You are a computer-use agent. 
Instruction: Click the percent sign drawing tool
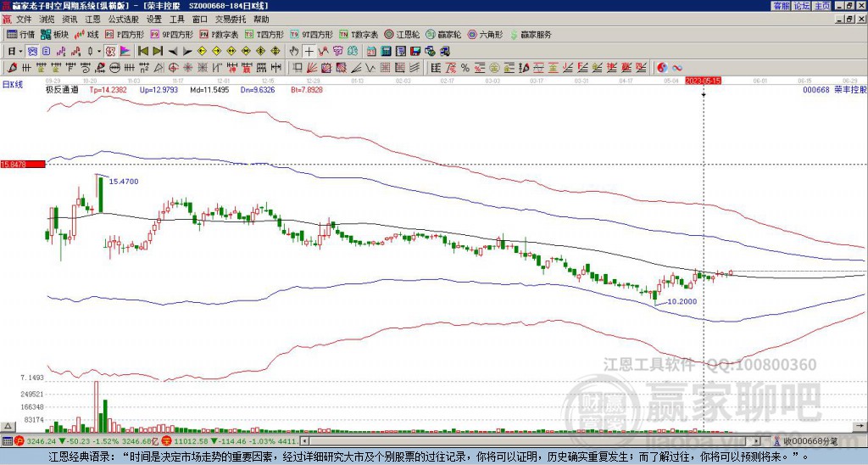(x=464, y=67)
